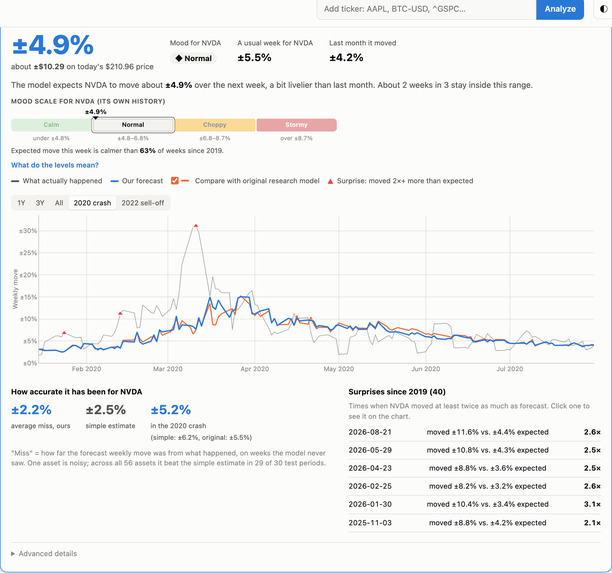The image size is (612, 573).
Task: Click the 'Mar 2020' axis label
Action: coord(167,369)
